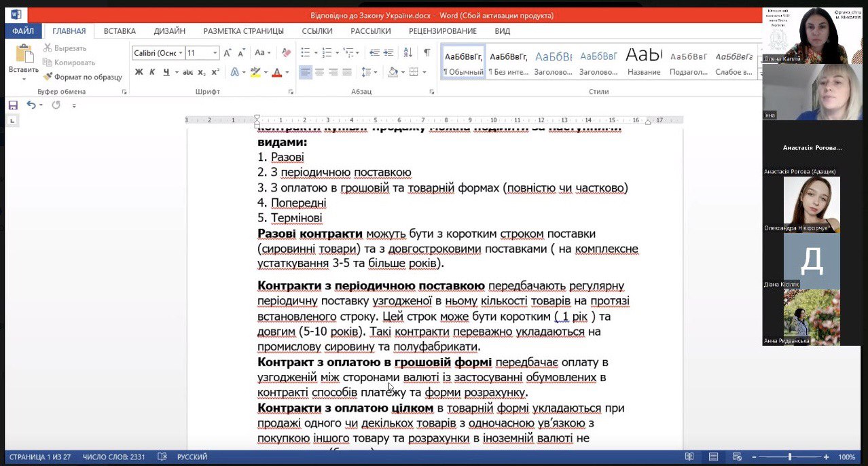Open the font name Calibri dropdown
The height and width of the screenshot is (466, 868).
181,52
